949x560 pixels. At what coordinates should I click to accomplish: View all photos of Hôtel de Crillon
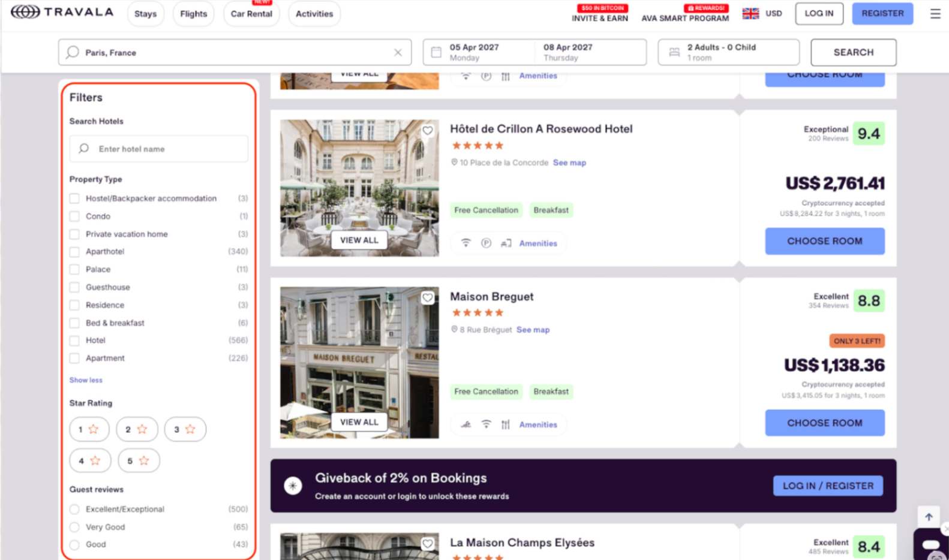359,240
